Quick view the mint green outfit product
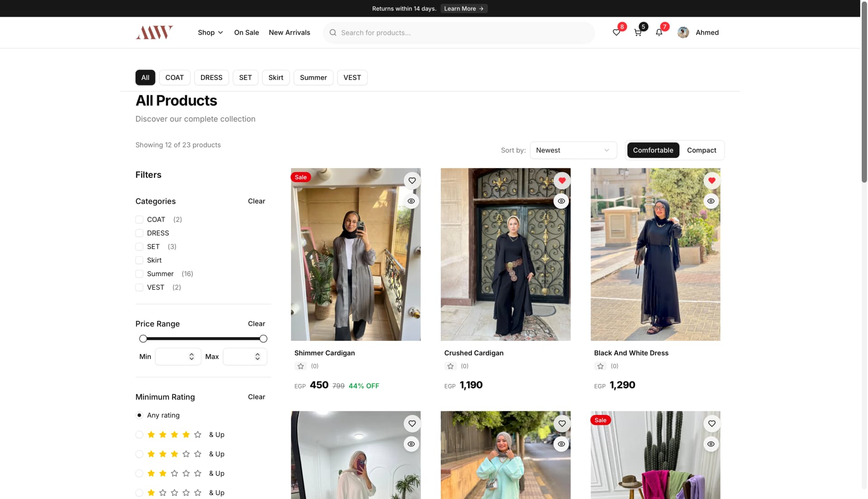868x499 pixels. click(x=561, y=444)
